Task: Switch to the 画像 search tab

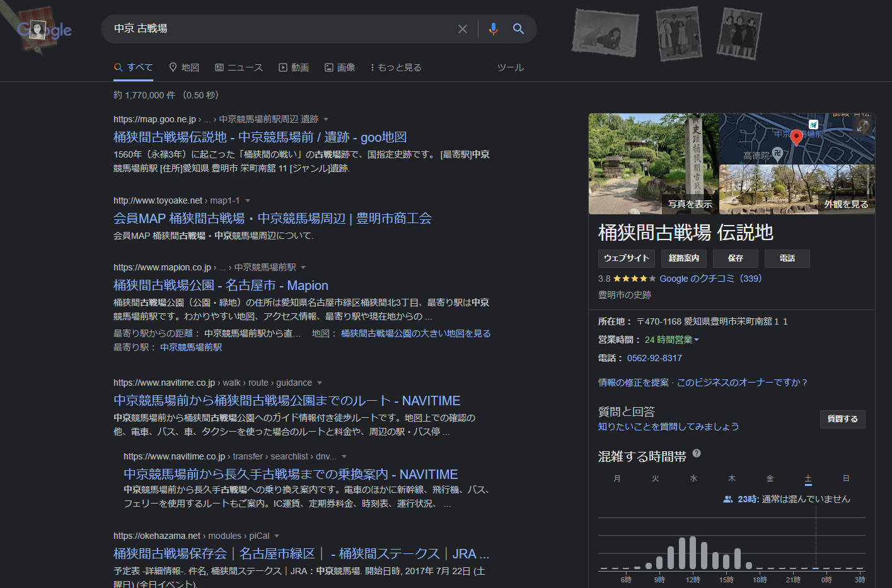Action: (340, 67)
